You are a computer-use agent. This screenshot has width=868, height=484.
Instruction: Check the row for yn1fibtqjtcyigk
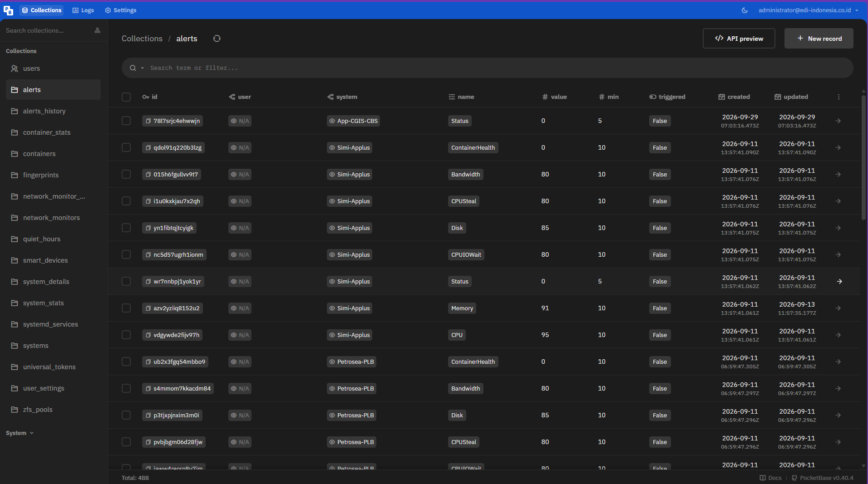pyautogui.click(x=126, y=228)
